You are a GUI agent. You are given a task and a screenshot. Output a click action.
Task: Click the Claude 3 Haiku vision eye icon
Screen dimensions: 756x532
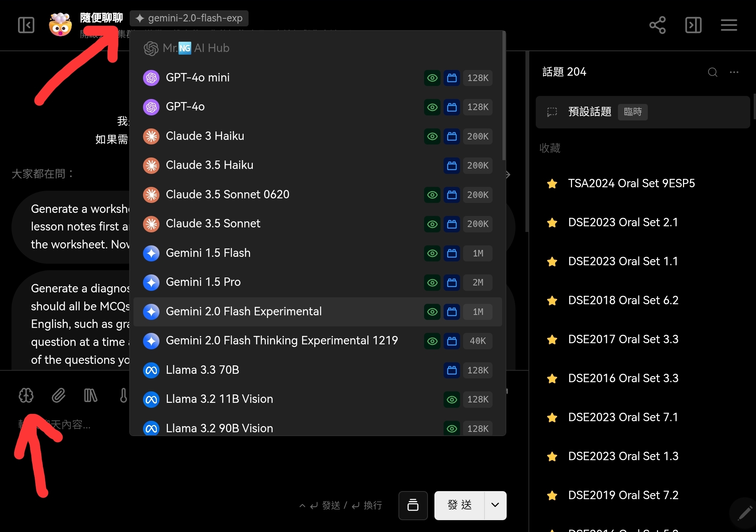pyautogui.click(x=432, y=136)
